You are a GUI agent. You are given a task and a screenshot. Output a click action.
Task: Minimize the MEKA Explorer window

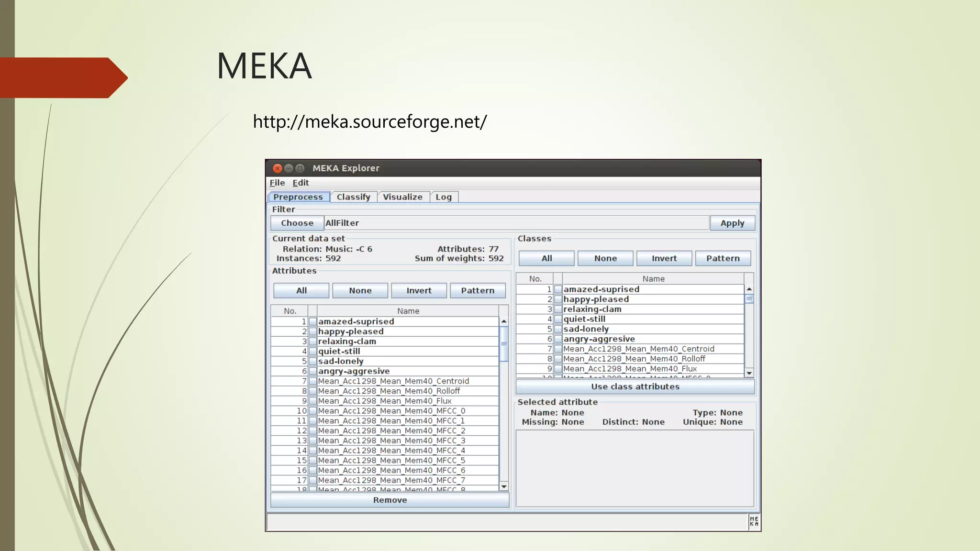pyautogui.click(x=289, y=168)
